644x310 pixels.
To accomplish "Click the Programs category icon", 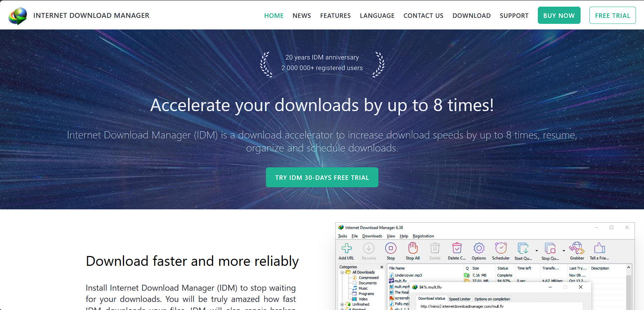I will point(355,294).
